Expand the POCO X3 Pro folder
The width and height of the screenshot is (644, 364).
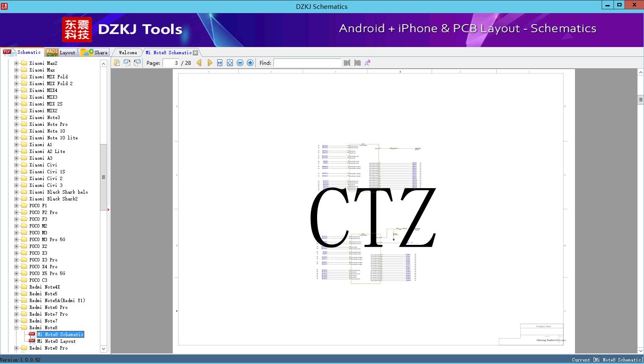click(17, 260)
